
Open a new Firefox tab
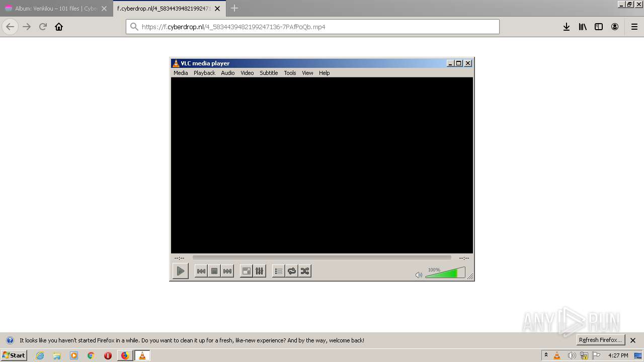click(x=234, y=8)
